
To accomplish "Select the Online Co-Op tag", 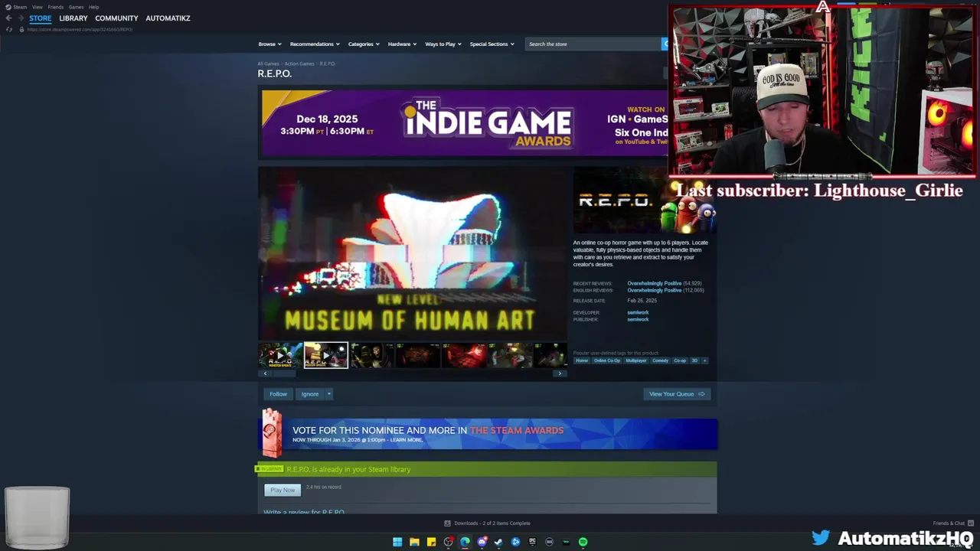I will point(607,360).
